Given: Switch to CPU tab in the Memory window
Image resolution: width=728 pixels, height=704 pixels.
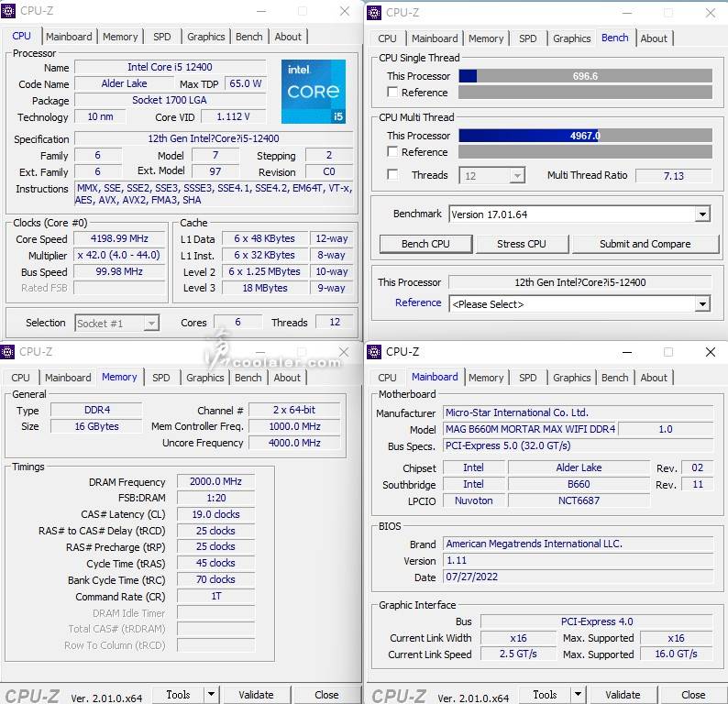Looking at the screenshot, I should [20, 378].
